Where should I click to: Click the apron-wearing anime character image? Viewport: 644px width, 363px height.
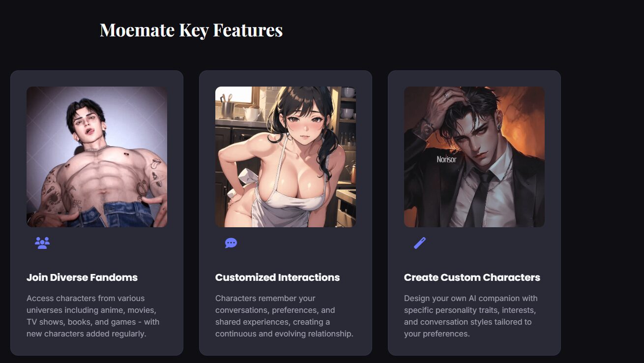pos(286,157)
